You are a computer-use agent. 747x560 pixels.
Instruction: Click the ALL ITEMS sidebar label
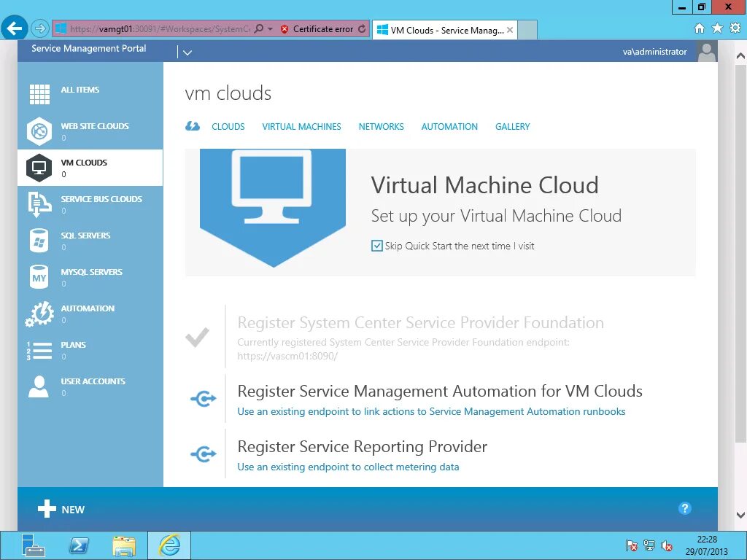coord(80,90)
